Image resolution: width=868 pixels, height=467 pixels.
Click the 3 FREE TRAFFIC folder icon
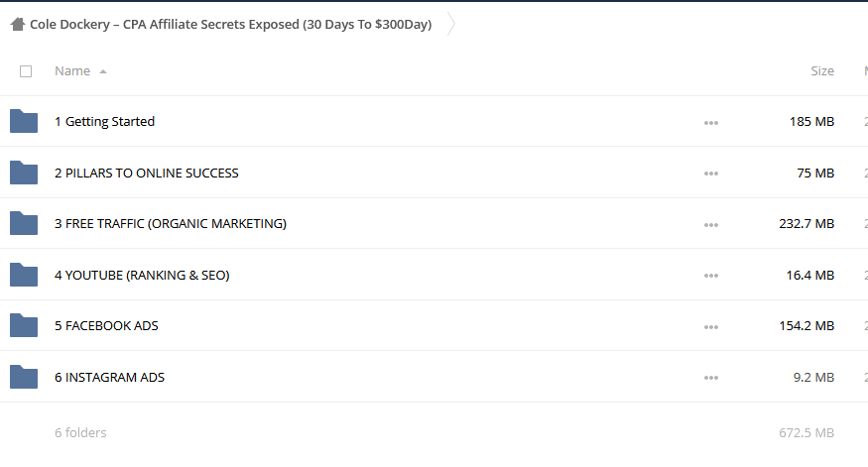point(24,223)
